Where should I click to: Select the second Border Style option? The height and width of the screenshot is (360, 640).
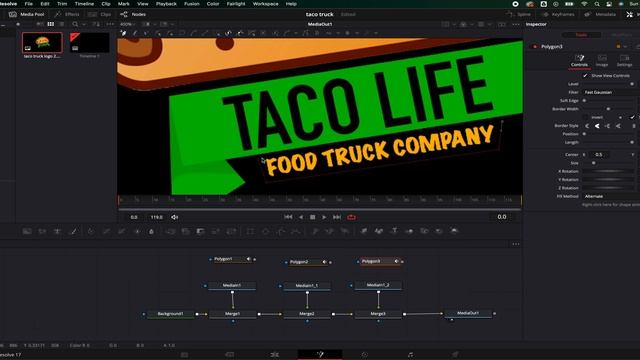click(597, 126)
